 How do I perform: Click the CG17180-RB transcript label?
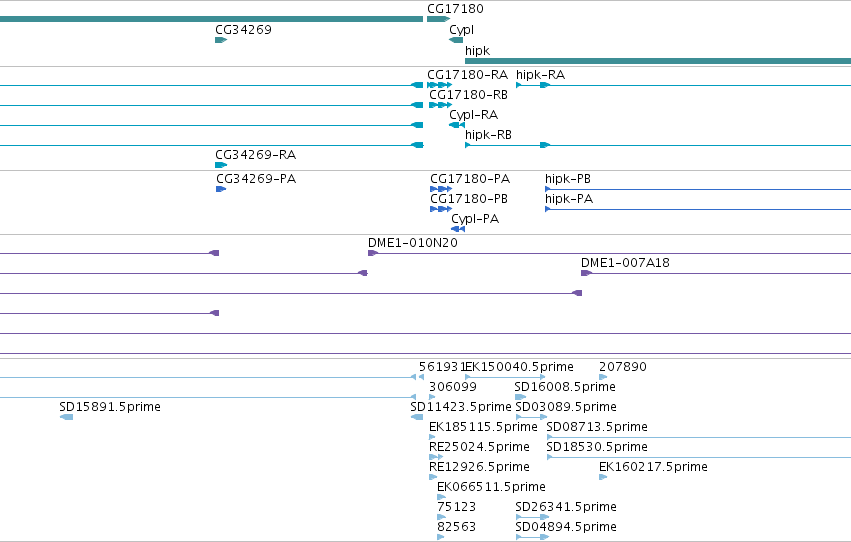[x=468, y=95]
